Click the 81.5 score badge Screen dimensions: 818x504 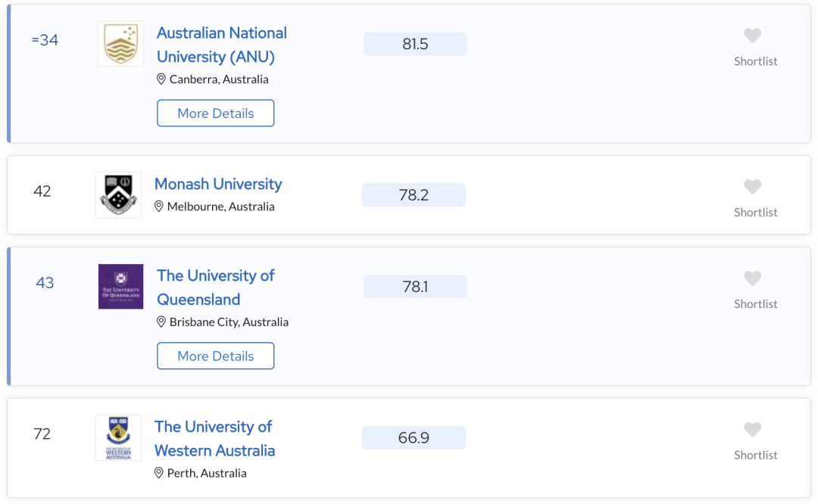pyautogui.click(x=415, y=44)
